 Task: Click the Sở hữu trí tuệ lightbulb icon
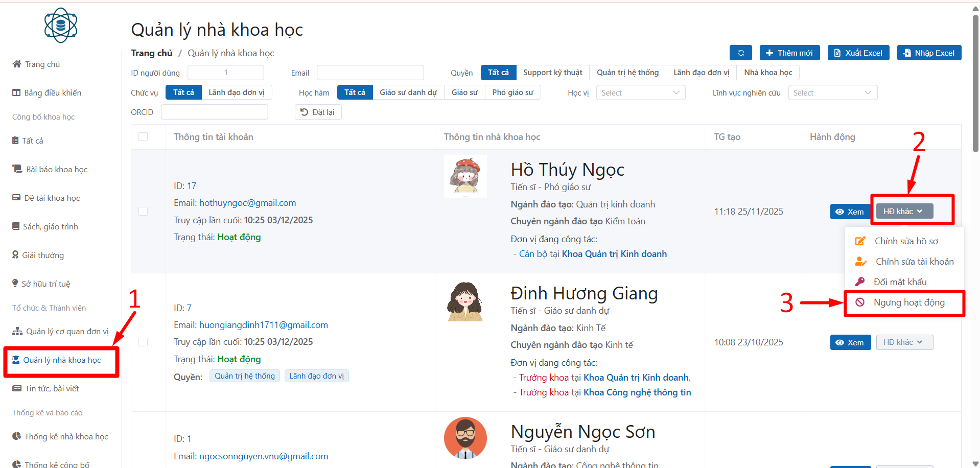pos(15,284)
